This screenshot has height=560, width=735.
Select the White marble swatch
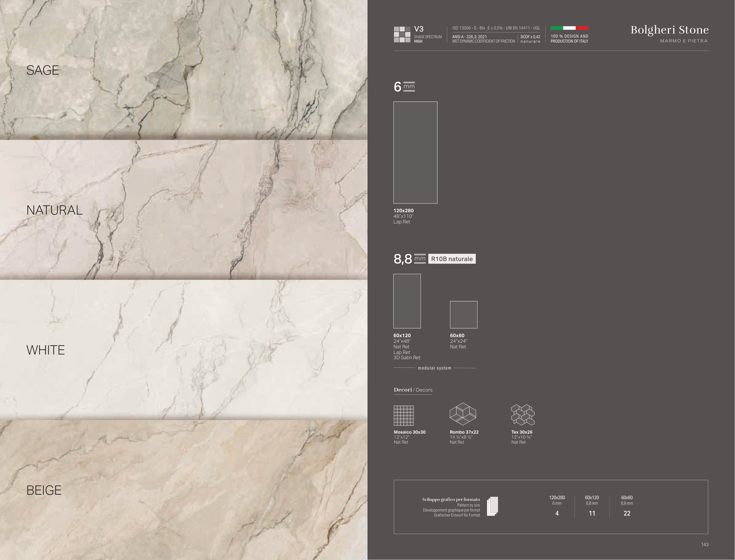183,350
